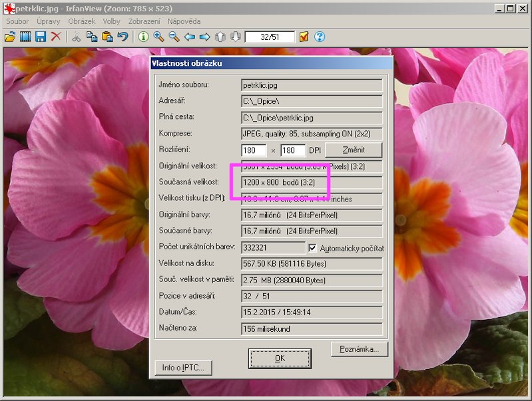Save image with the floppy disk icon
The image size is (532, 401).
click(41, 37)
